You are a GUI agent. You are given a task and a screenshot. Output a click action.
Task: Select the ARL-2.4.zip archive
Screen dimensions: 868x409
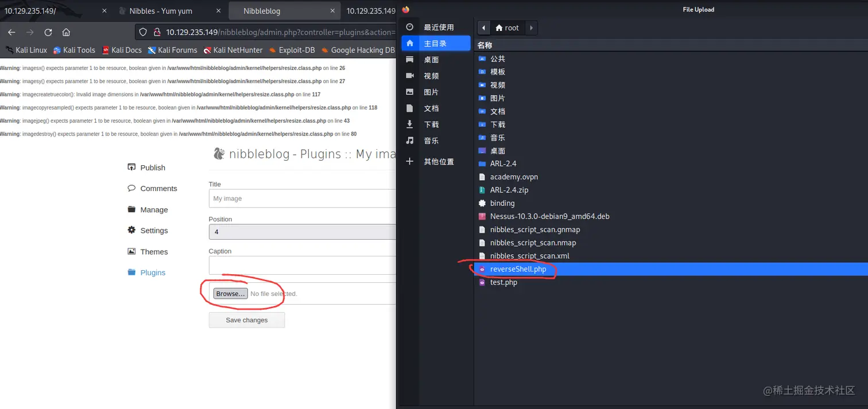[x=672, y=190]
